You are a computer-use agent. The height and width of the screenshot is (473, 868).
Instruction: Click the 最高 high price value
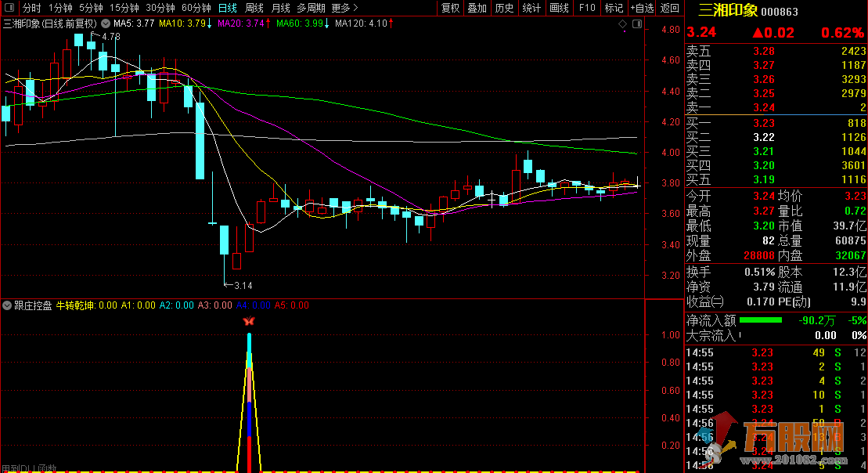coord(764,211)
